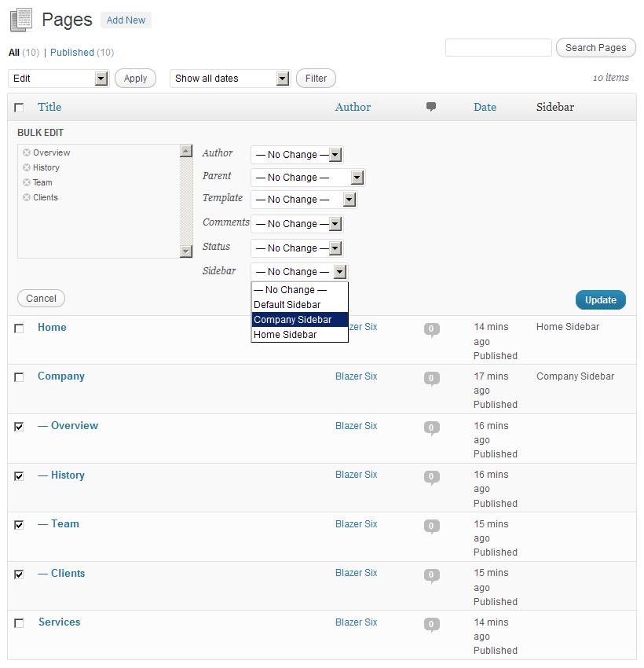Remove Team from bulk edit list
The image size is (644, 668).
point(27,182)
